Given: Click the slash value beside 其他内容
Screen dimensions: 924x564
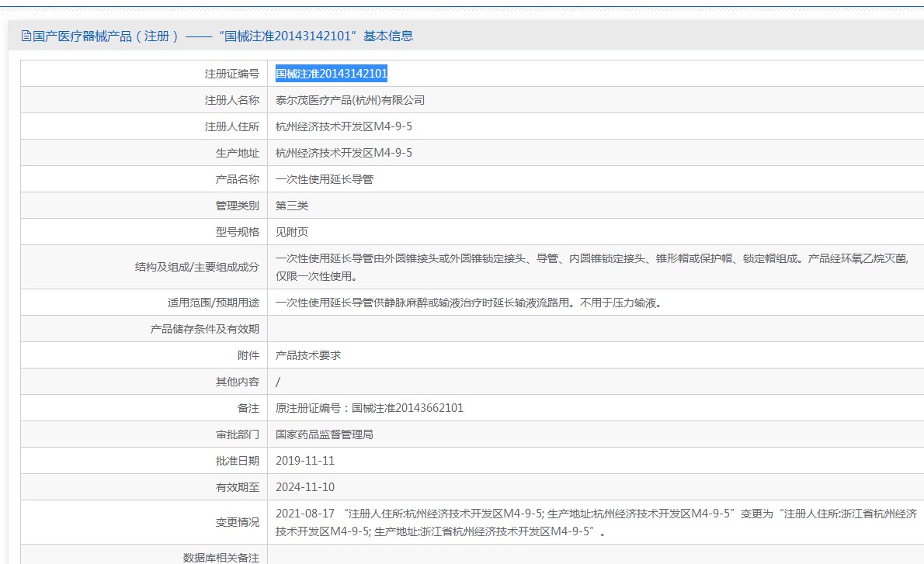Looking at the screenshot, I should [x=278, y=382].
